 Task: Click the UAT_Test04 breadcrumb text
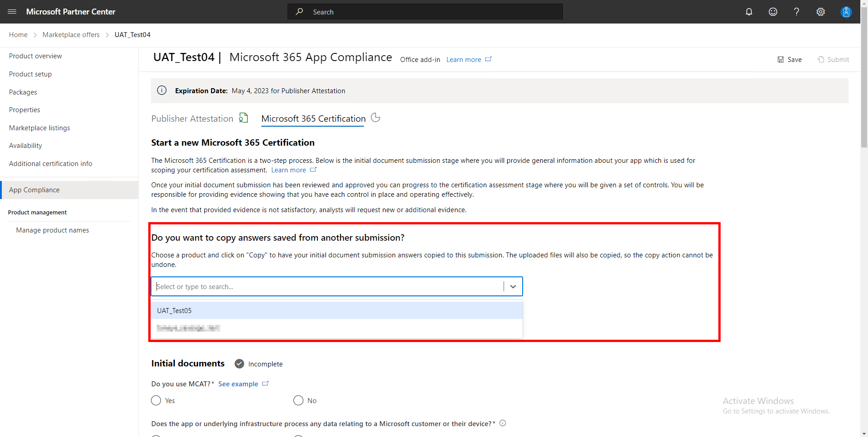pos(132,35)
